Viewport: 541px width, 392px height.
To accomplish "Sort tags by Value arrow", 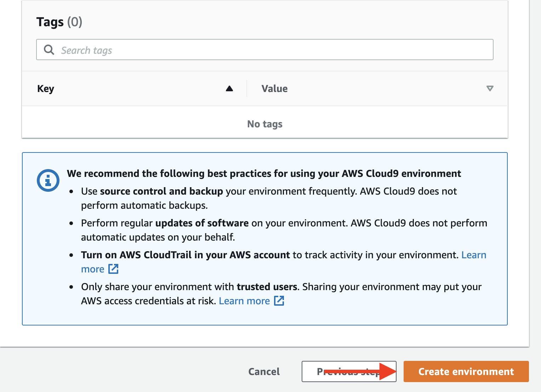I will click(490, 88).
